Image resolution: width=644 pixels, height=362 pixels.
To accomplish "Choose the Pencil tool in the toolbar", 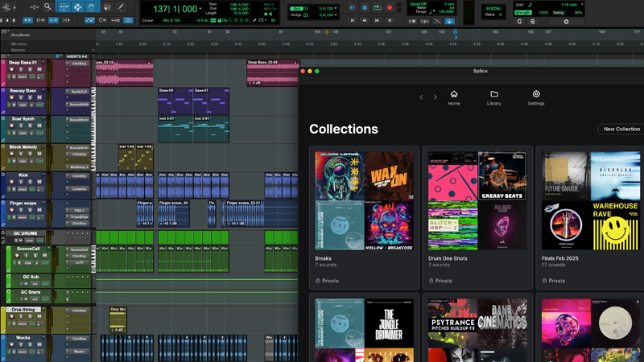I will click(x=121, y=7).
